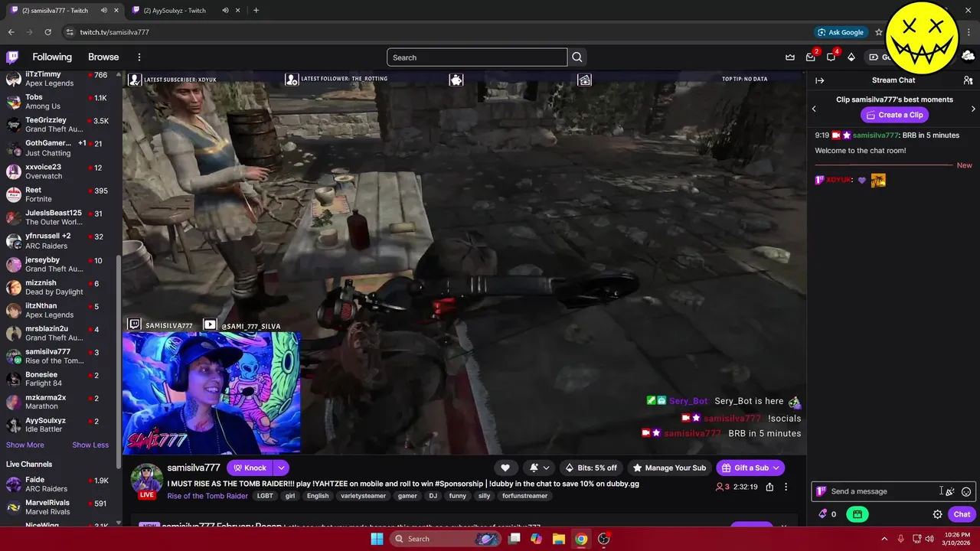
Task: Open the Prime Loot crown icon
Action: [x=790, y=57]
